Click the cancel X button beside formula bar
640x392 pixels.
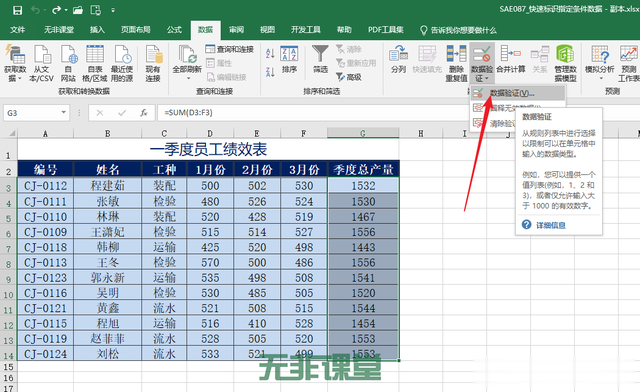(100, 113)
